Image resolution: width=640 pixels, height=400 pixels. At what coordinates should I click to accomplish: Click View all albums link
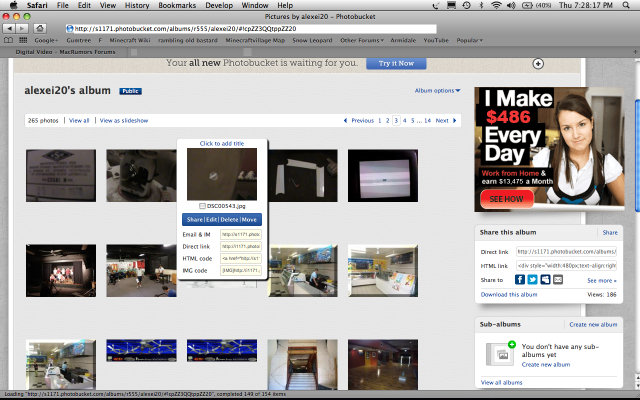[x=501, y=382]
